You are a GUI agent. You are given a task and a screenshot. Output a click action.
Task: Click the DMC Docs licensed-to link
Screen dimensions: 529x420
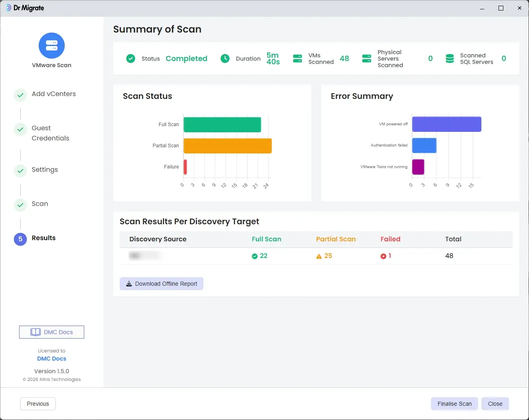coord(52,359)
